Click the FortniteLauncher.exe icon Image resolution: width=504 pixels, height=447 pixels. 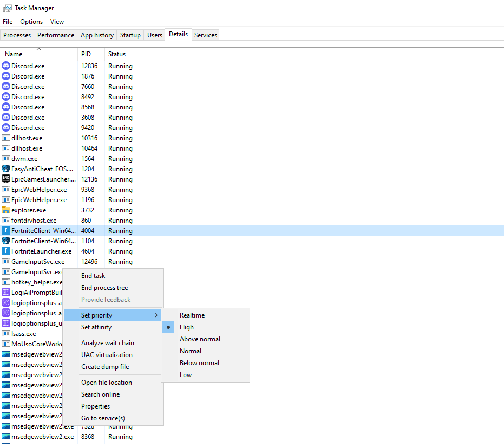click(x=6, y=251)
